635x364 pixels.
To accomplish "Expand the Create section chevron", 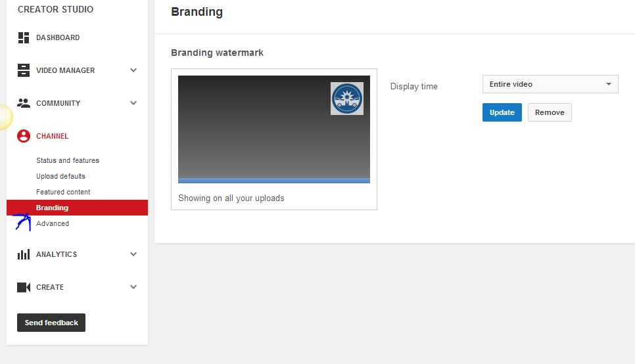I will coord(133,287).
